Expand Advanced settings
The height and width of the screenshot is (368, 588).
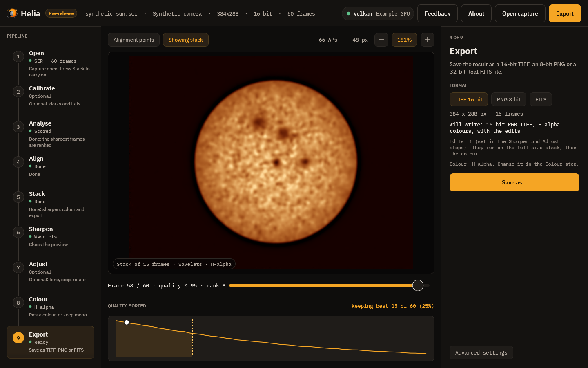(481, 352)
